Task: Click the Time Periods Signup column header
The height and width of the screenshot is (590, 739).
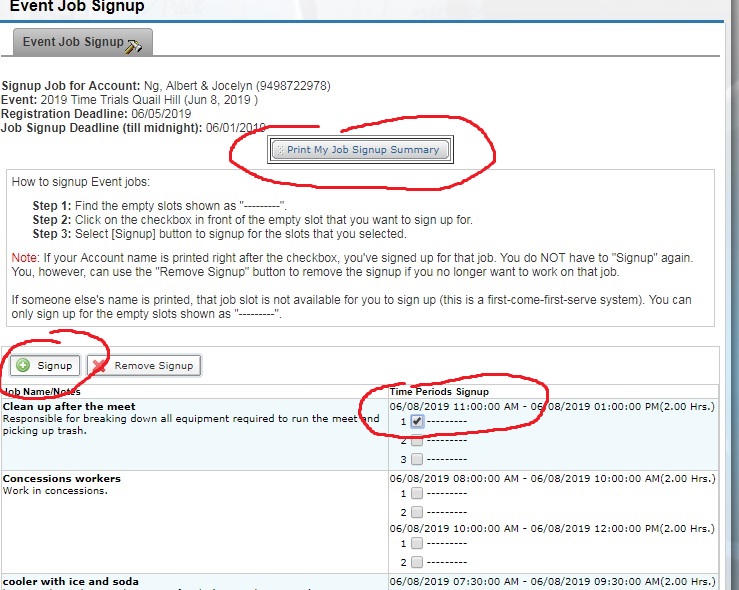Action: click(439, 392)
